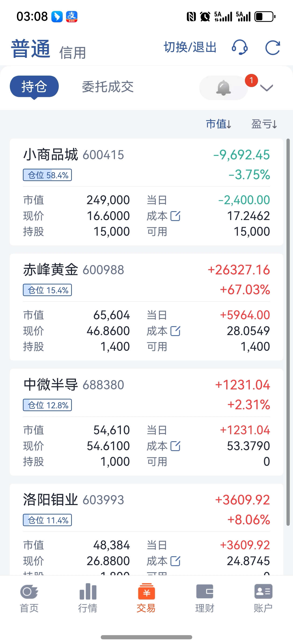
Task: Switch to 信用 account tab
Action: pyautogui.click(x=73, y=53)
